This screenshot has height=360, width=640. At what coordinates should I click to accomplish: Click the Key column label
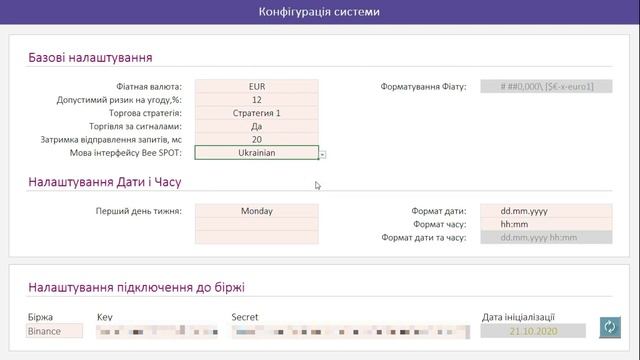tap(105, 317)
